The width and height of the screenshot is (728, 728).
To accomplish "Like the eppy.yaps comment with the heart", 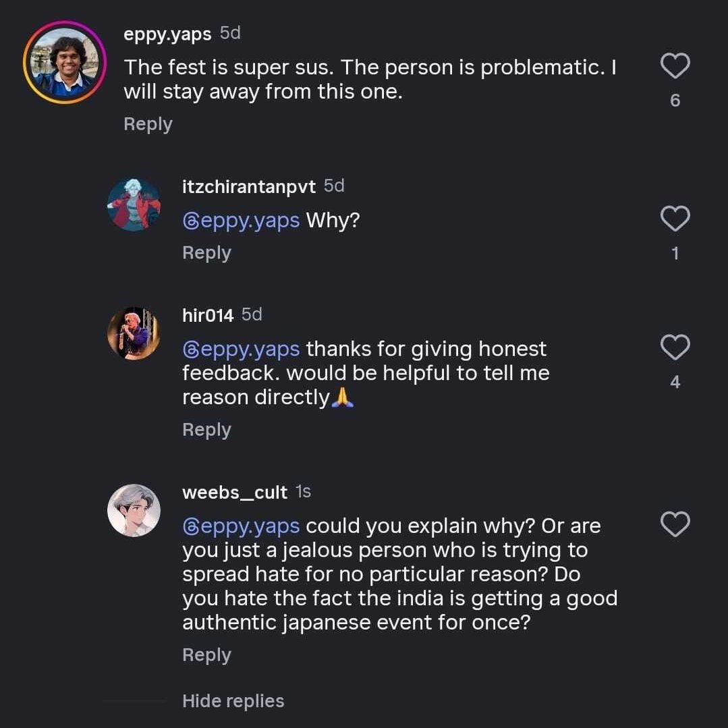I will point(674,66).
